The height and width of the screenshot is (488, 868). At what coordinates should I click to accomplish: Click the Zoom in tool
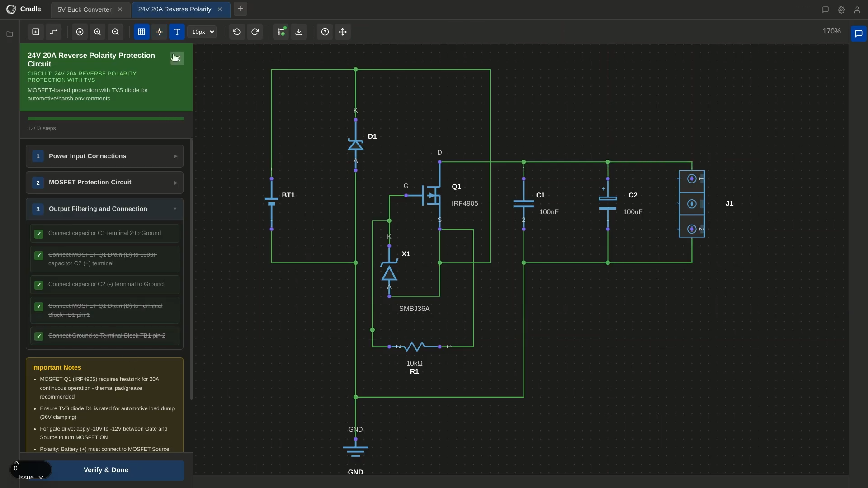pos(98,32)
